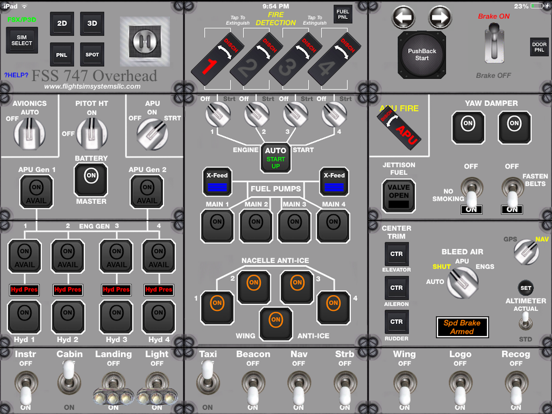Screen dimensions: 552x414
Task: Toggle the MAIN 4 fuel pump
Action: coord(333,226)
